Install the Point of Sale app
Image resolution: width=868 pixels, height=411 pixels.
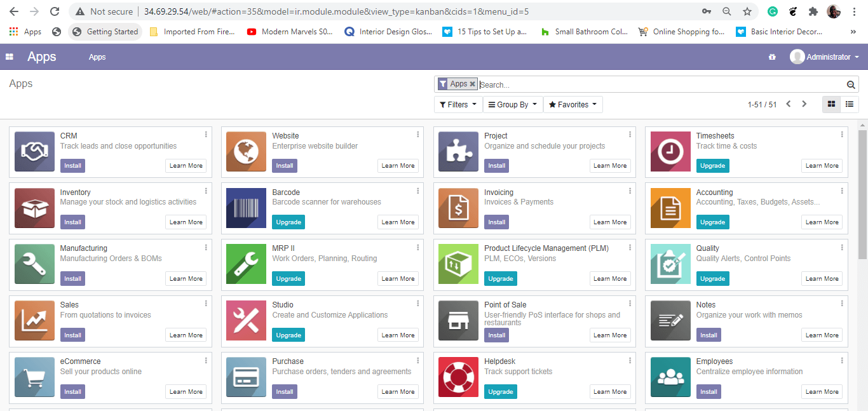coord(497,335)
